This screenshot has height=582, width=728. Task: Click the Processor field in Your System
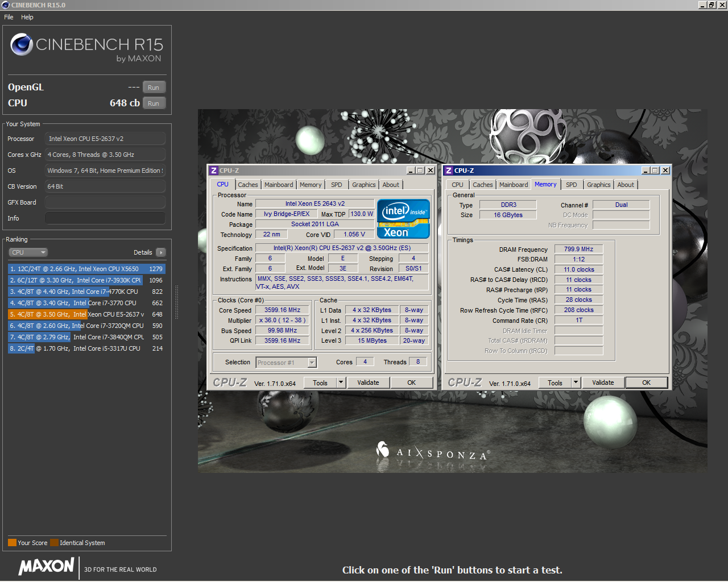pyautogui.click(x=105, y=139)
